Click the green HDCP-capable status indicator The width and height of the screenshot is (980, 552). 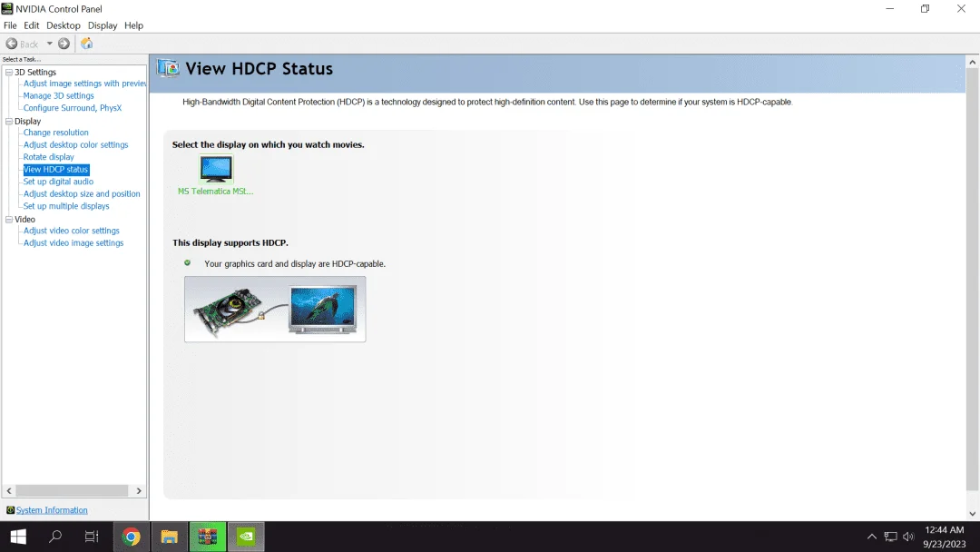click(188, 263)
